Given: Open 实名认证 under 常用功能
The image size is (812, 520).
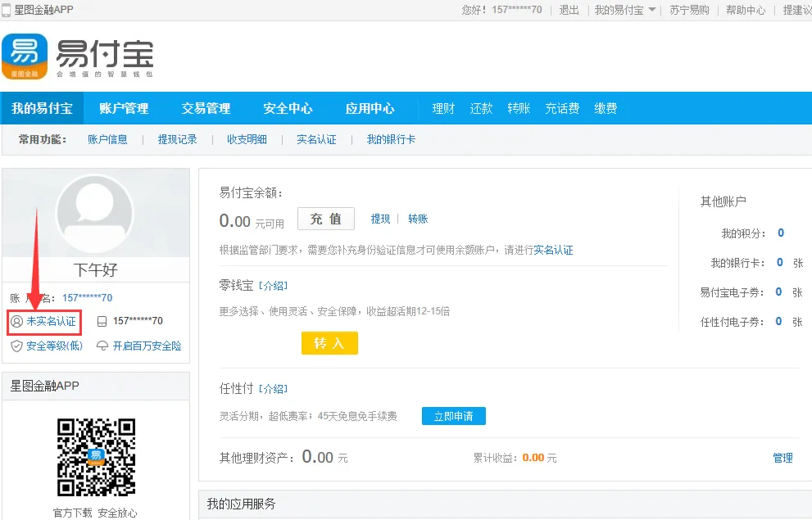Looking at the screenshot, I should 316,139.
